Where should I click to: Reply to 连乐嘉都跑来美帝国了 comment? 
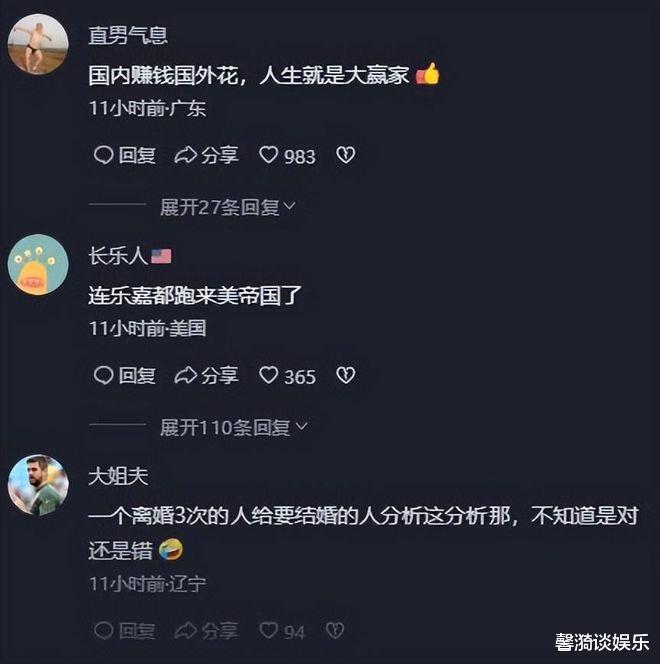click(124, 376)
